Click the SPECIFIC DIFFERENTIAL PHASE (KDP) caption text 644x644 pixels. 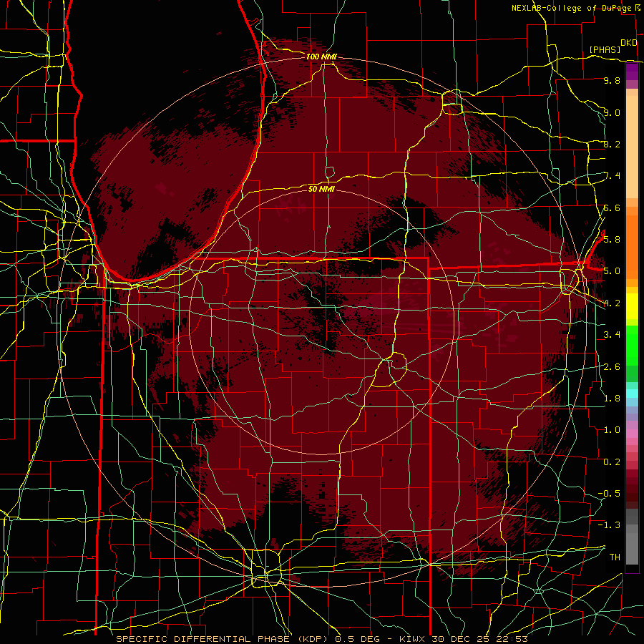pos(222,639)
